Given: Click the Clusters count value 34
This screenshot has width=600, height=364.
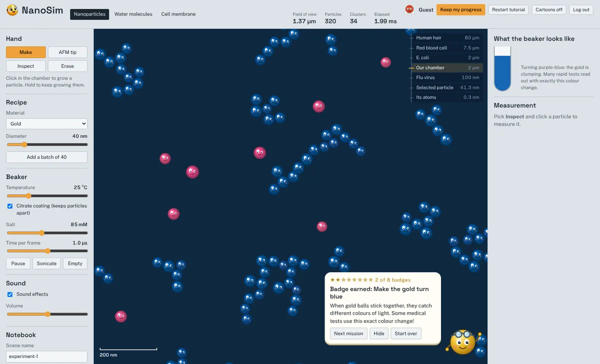Looking at the screenshot, I should click(x=353, y=21).
